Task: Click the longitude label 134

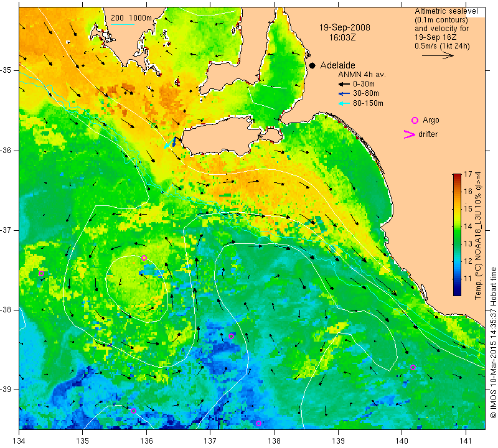Action: (19, 441)
